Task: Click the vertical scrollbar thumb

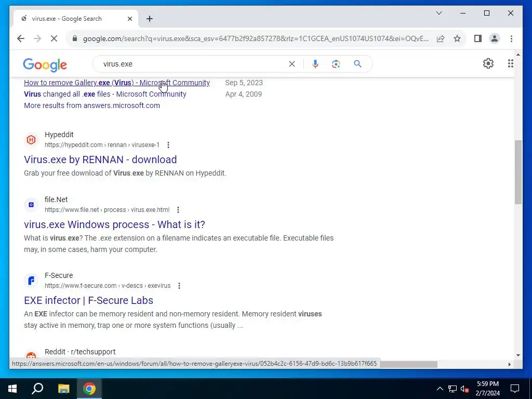Action: tap(518, 171)
